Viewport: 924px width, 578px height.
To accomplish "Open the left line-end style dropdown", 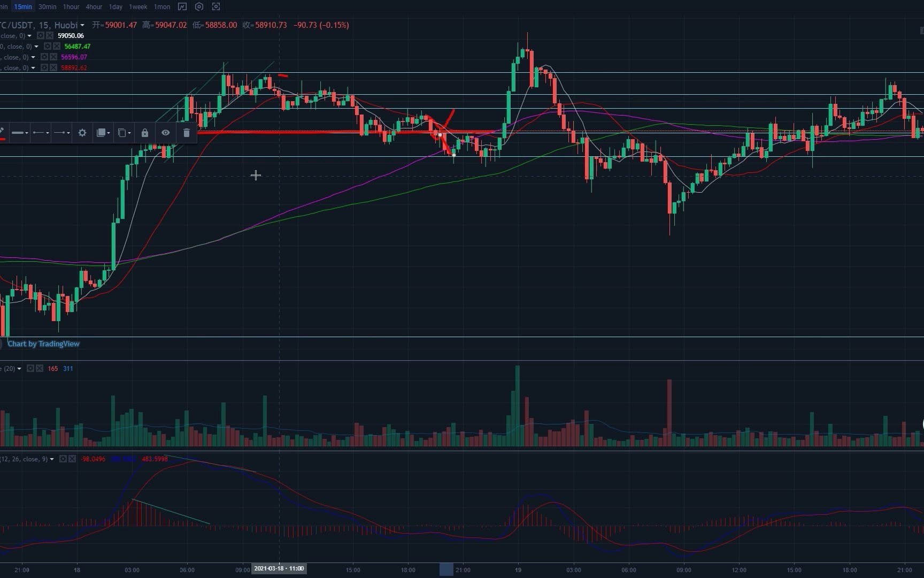I will point(41,133).
